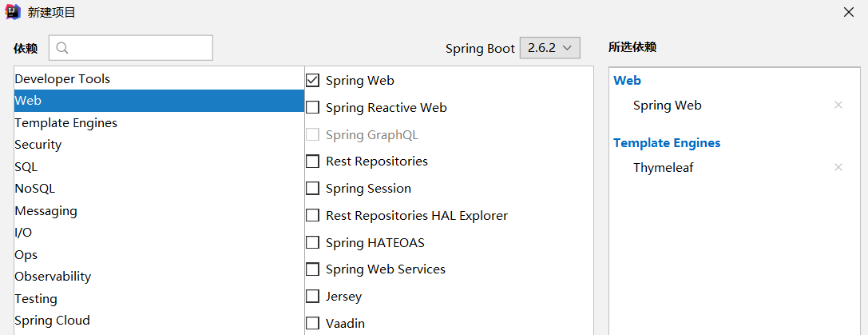868x335 pixels.
Task: Click the IntelliJ IDEA logo in title bar
Action: click(x=12, y=12)
